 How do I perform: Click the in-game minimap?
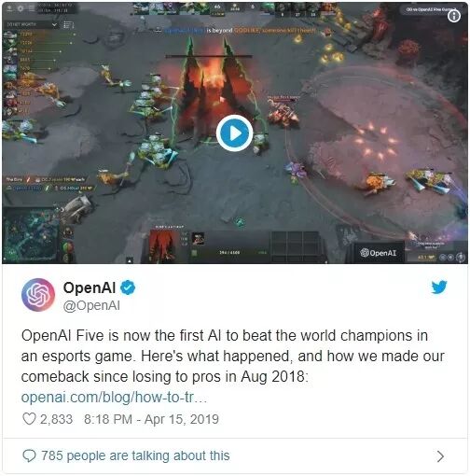(x=30, y=235)
